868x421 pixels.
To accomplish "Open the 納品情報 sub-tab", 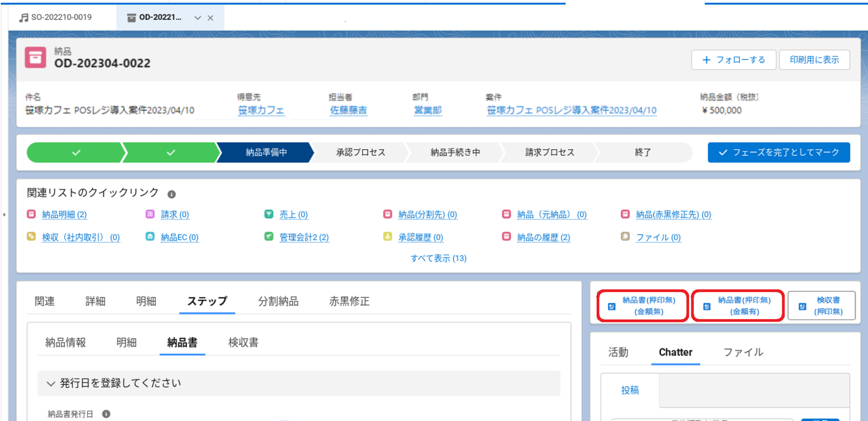I will [x=66, y=342].
